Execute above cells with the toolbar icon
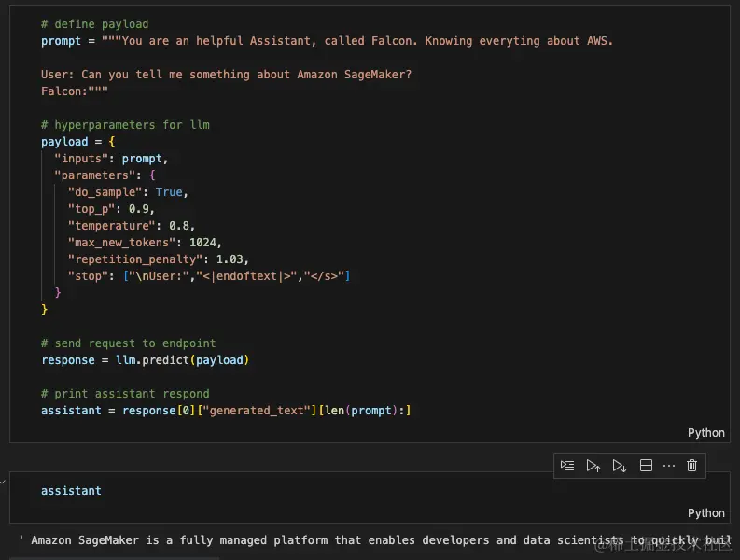The height and width of the screenshot is (560, 740). click(x=593, y=465)
